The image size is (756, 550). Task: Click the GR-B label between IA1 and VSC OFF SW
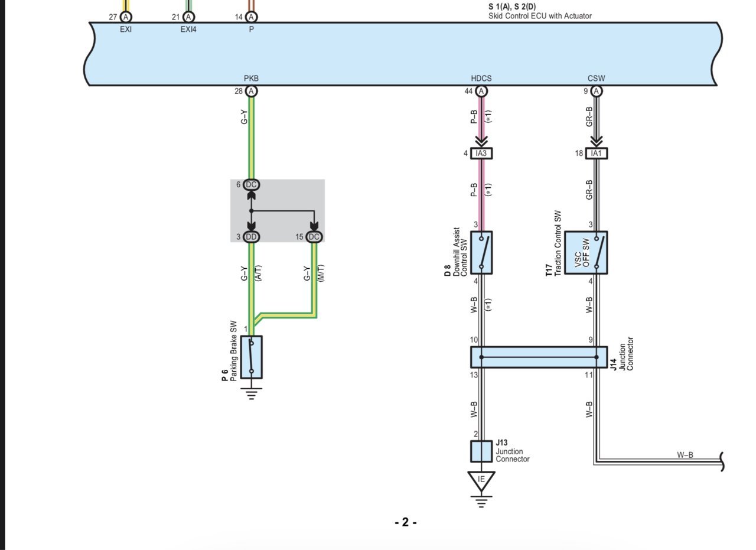pyautogui.click(x=589, y=190)
